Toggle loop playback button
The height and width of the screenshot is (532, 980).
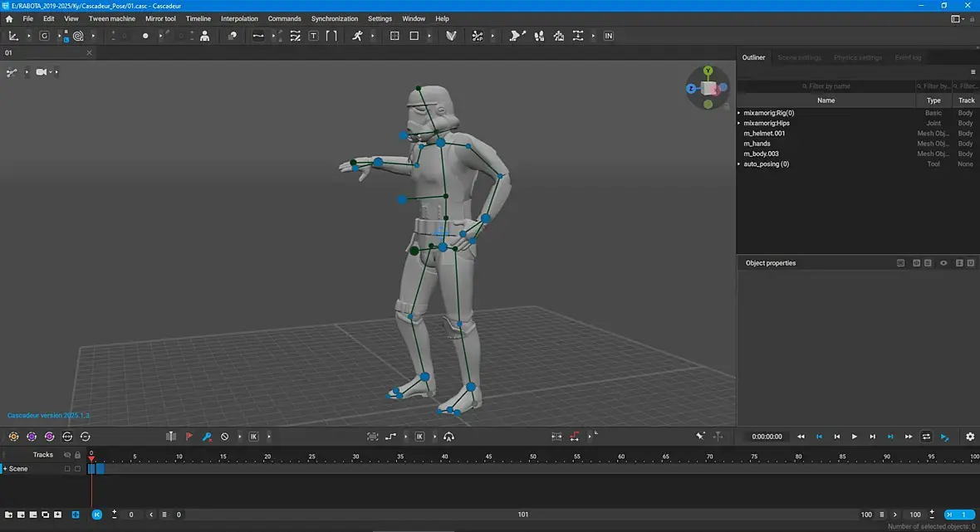[x=926, y=437]
